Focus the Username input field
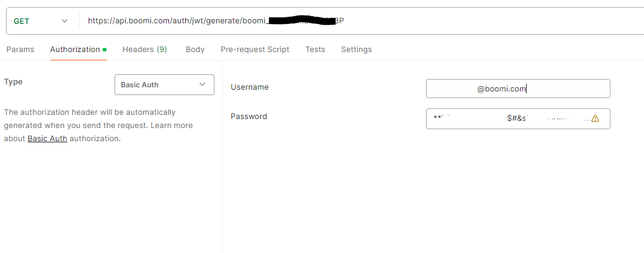Viewport: 644px width, 253px height. [x=518, y=89]
